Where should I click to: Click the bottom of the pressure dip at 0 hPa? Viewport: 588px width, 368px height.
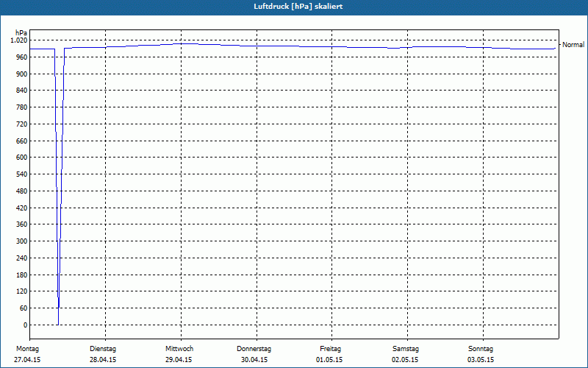58,325
